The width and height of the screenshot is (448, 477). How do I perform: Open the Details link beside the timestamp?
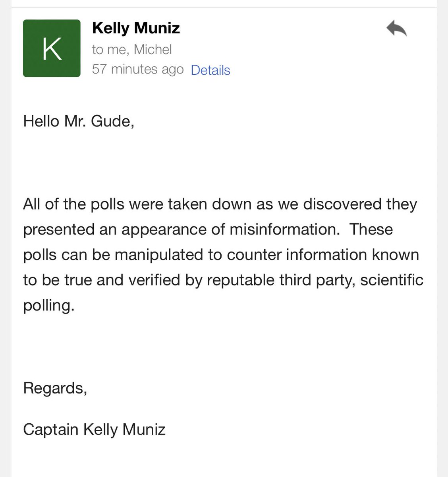(x=210, y=70)
